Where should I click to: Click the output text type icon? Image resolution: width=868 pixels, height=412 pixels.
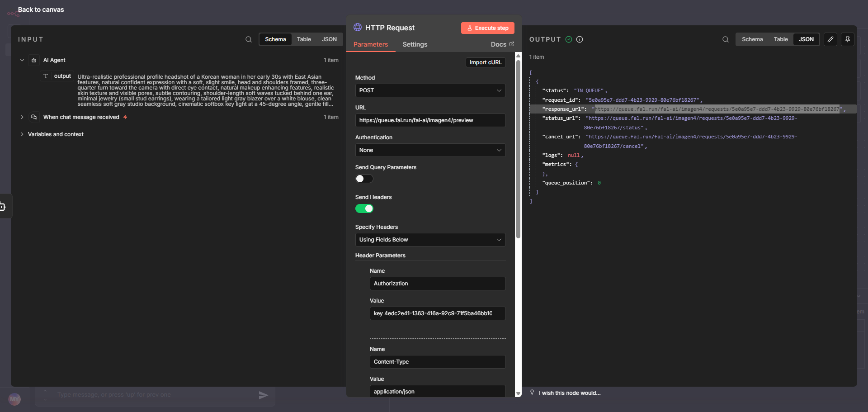[x=46, y=76]
